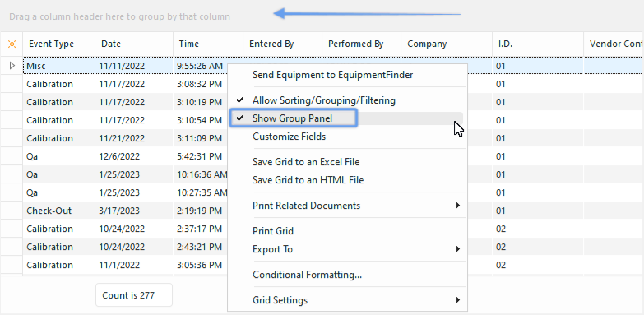Sort by Event Type column header
Viewport: 644px width, 315px height.
click(x=59, y=44)
